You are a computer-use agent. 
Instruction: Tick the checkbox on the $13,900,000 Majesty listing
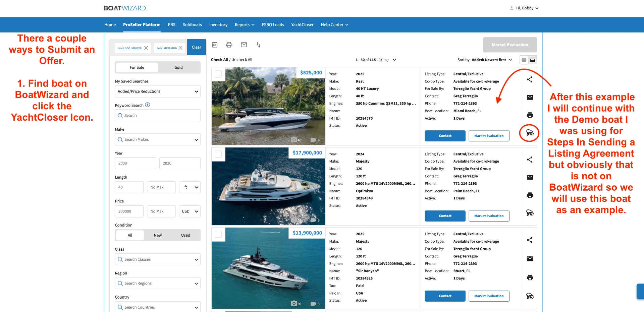click(218, 234)
